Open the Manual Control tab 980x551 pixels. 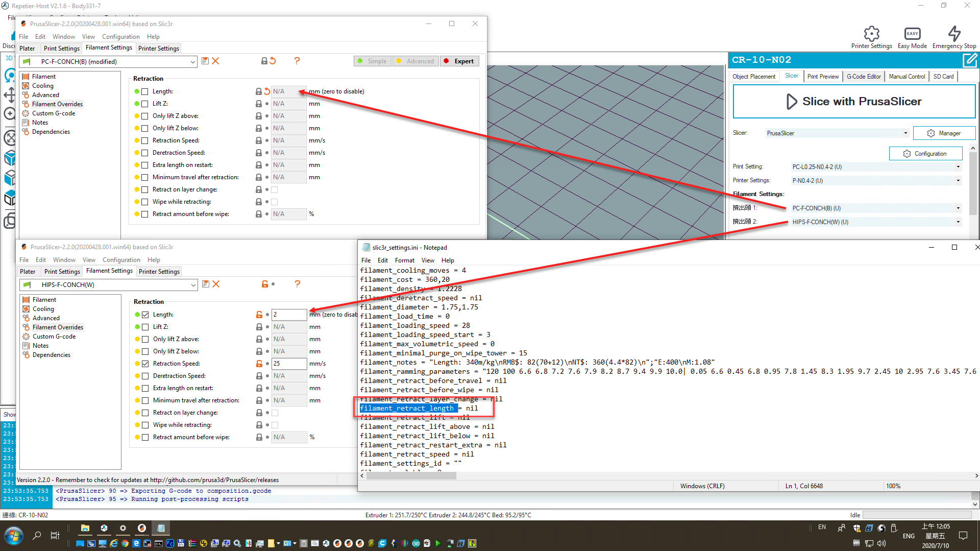click(906, 77)
